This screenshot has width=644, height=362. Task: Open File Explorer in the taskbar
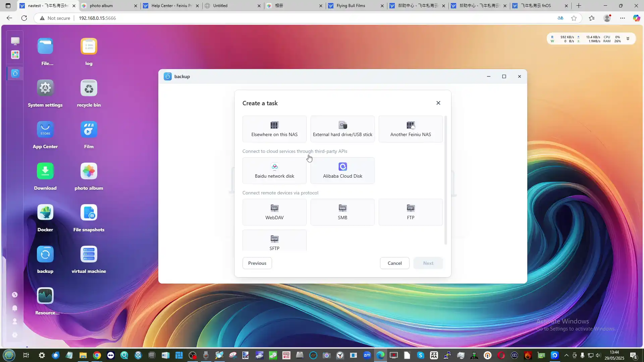point(83,355)
